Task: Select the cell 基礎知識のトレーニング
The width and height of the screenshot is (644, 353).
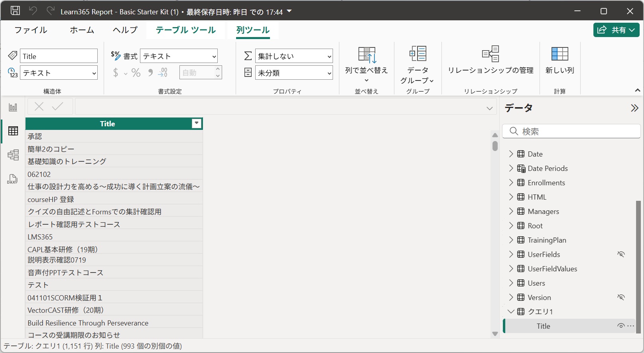Action: [114, 161]
